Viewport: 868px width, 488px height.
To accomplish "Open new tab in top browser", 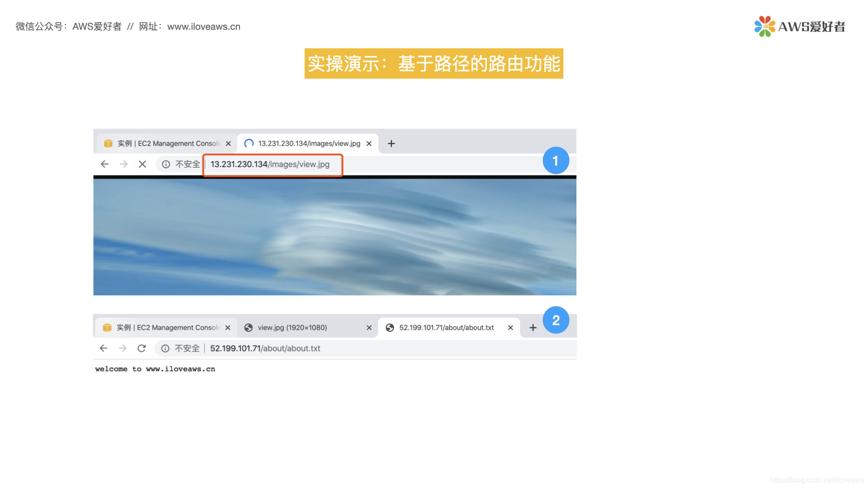I will click(392, 144).
